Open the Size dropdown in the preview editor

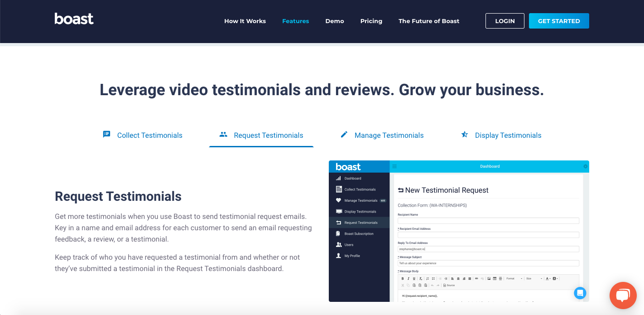[534, 278]
